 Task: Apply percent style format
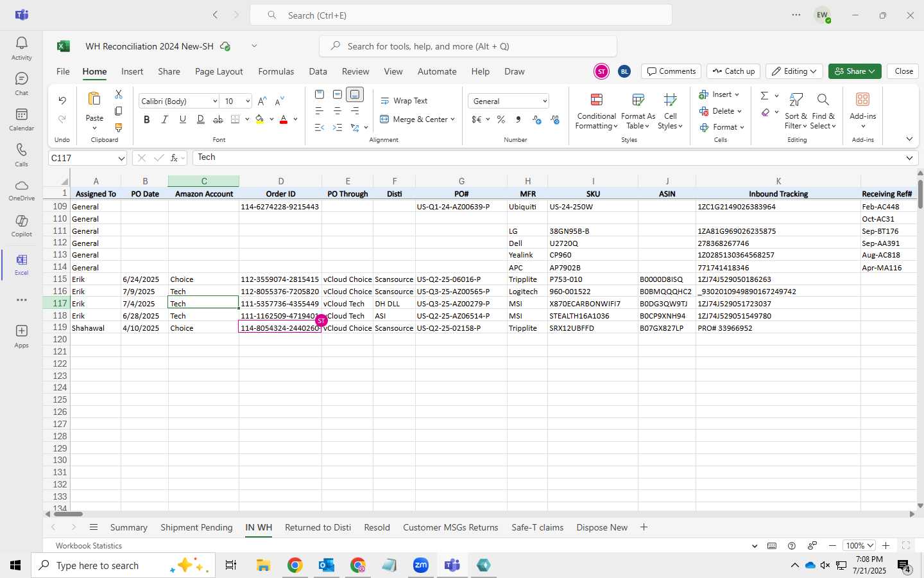pos(501,119)
